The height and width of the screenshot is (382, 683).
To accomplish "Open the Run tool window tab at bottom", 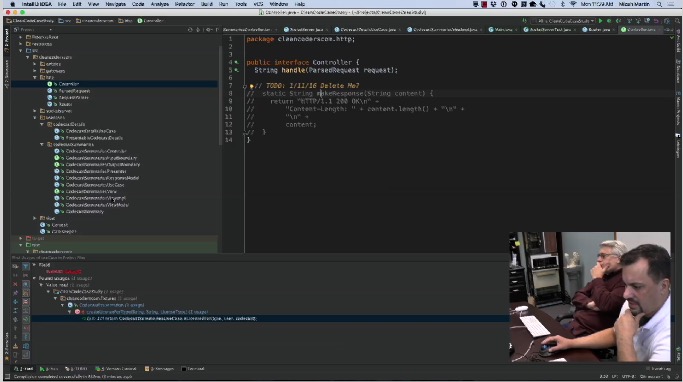I will coord(49,369).
